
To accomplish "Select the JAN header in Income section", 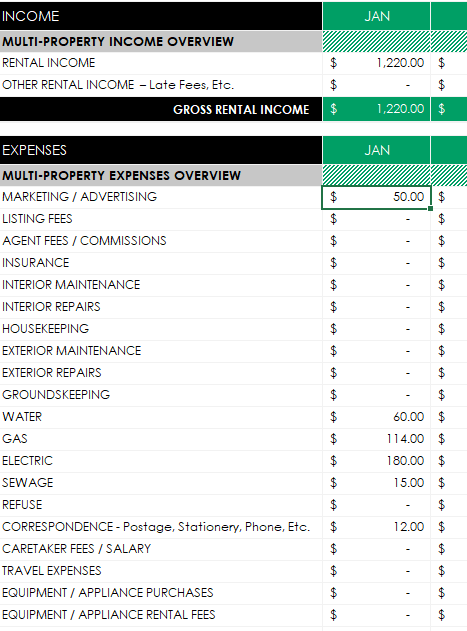I will 376,16.
